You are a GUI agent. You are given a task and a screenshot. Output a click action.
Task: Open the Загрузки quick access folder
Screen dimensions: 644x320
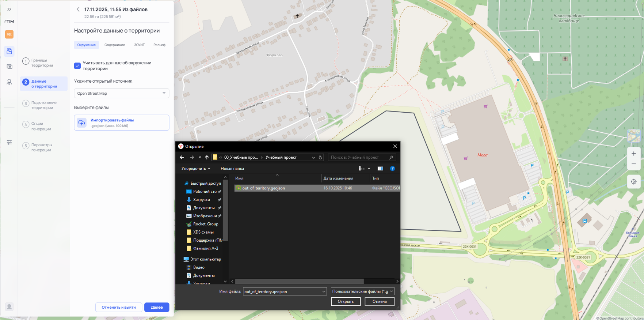click(x=201, y=200)
